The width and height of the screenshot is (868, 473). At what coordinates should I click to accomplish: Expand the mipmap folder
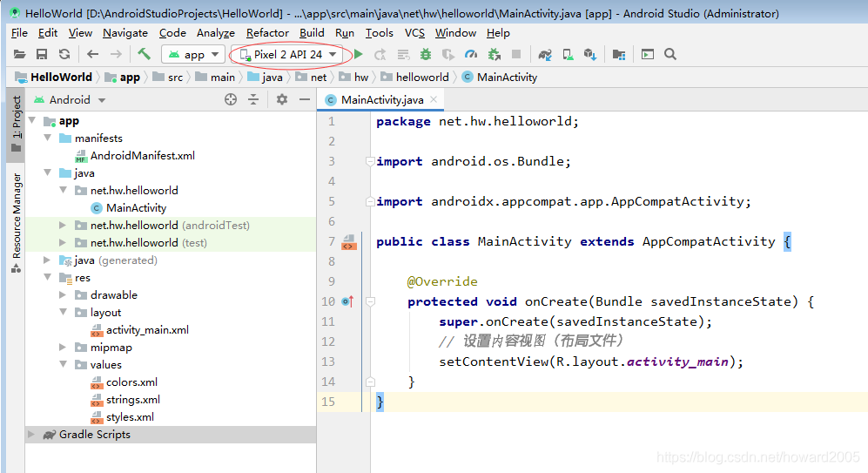pos(63,347)
